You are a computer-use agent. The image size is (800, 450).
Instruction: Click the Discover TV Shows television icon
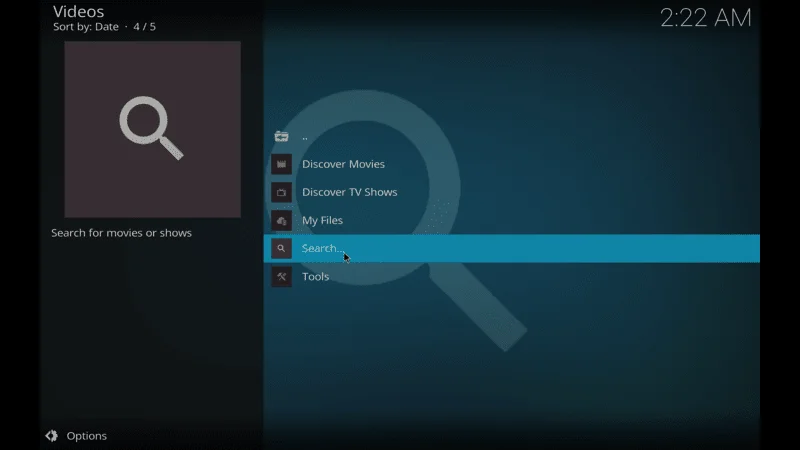[281, 192]
